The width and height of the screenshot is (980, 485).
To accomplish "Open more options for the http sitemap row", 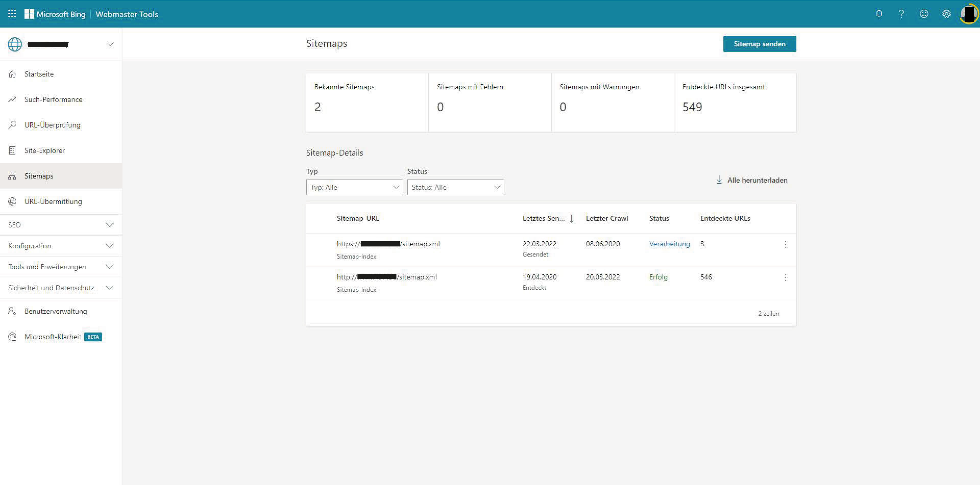I will (x=785, y=277).
